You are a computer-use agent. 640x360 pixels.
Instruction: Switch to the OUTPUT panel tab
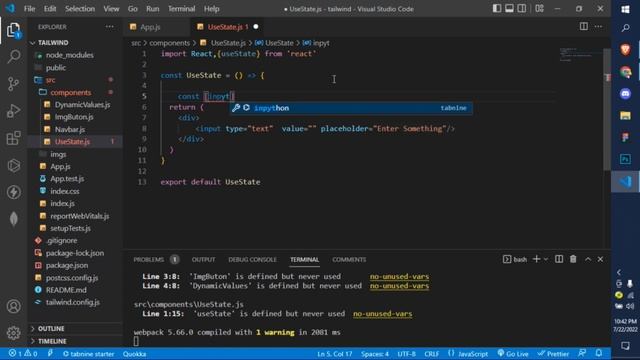(203, 260)
